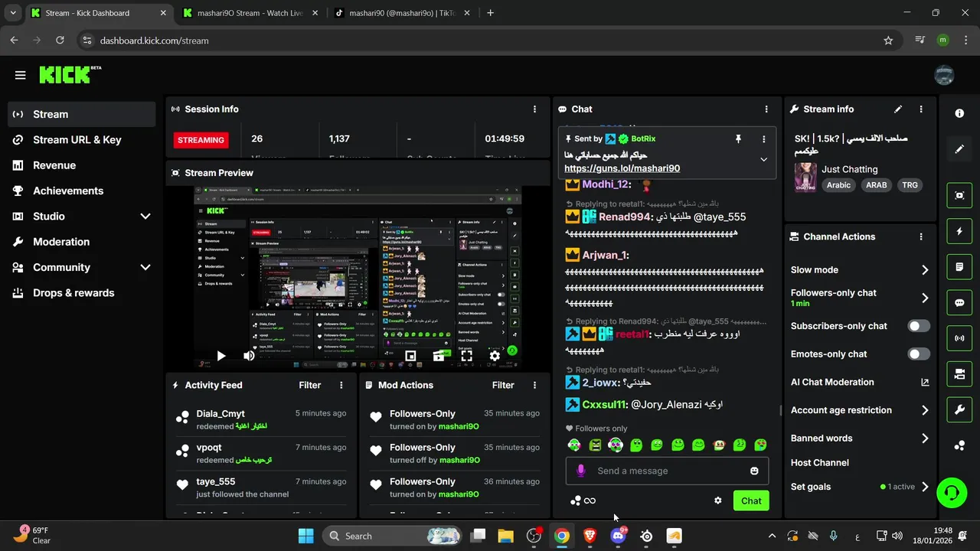Open the guns.lol/mashari90 link
The height and width of the screenshot is (551, 980).
click(x=622, y=168)
